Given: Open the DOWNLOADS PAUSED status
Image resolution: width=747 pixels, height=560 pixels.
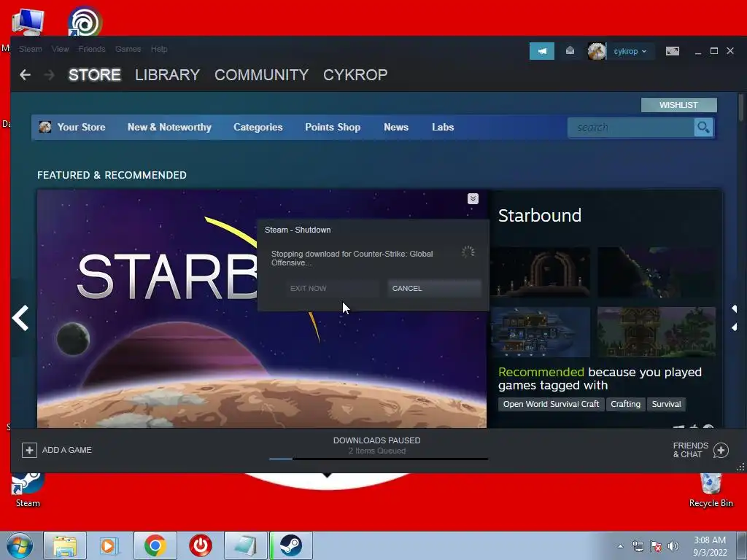Looking at the screenshot, I should coord(377,440).
